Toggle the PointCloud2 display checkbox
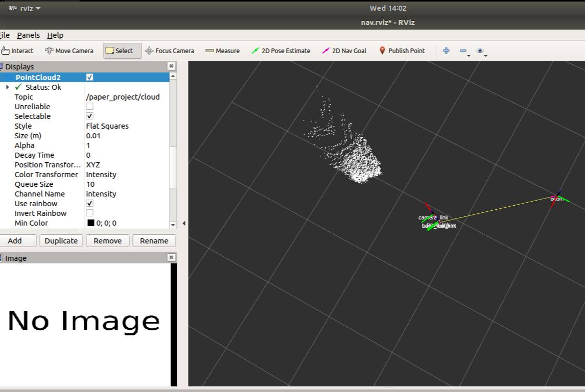This screenshot has height=392, width=585. click(x=89, y=77)
